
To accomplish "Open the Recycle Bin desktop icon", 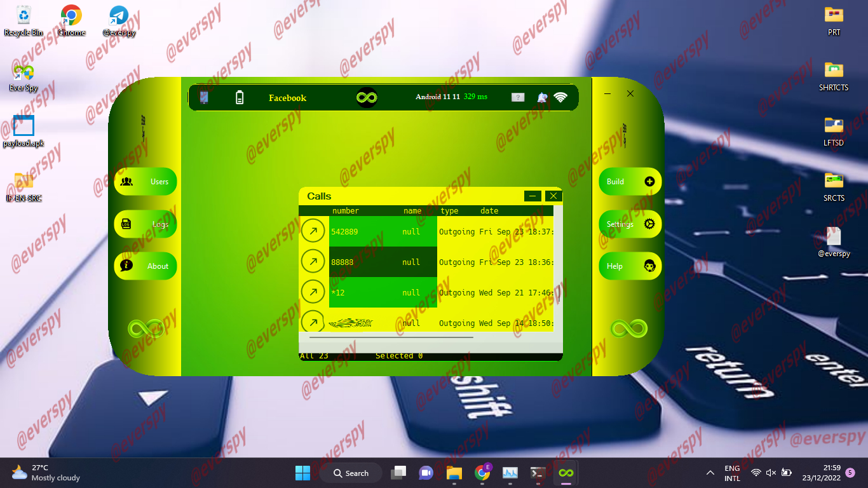I will (x=24, y=20).
